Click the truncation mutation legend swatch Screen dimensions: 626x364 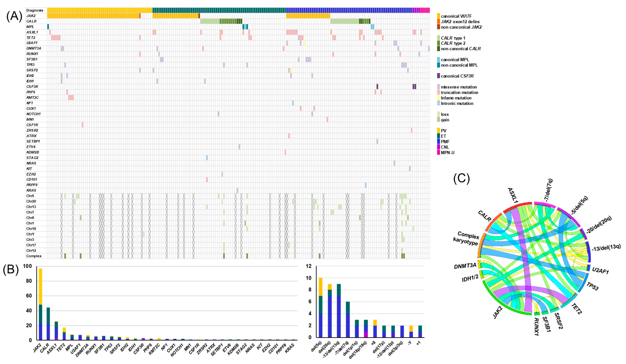[438, 92]
